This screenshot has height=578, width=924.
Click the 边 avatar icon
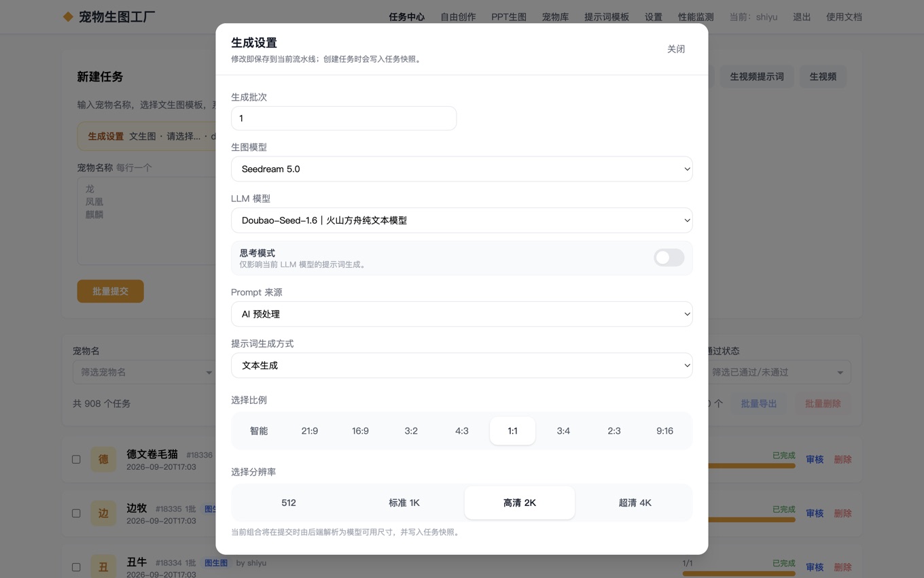[x=103, y=513]
